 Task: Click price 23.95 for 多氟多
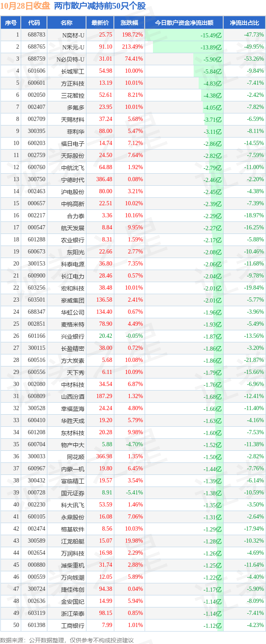tap(106, 107)
